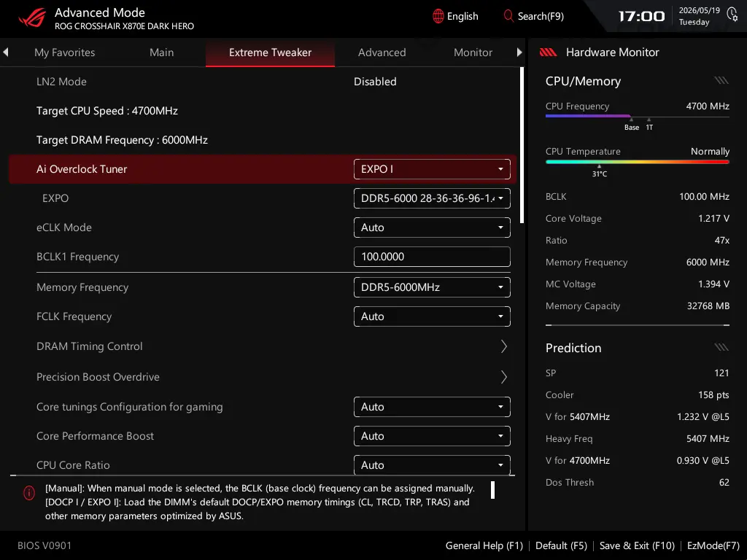The height and width of the screenshot is (560, 747).
Task: Click the Ratio 47x value
Action: point(721,240)
